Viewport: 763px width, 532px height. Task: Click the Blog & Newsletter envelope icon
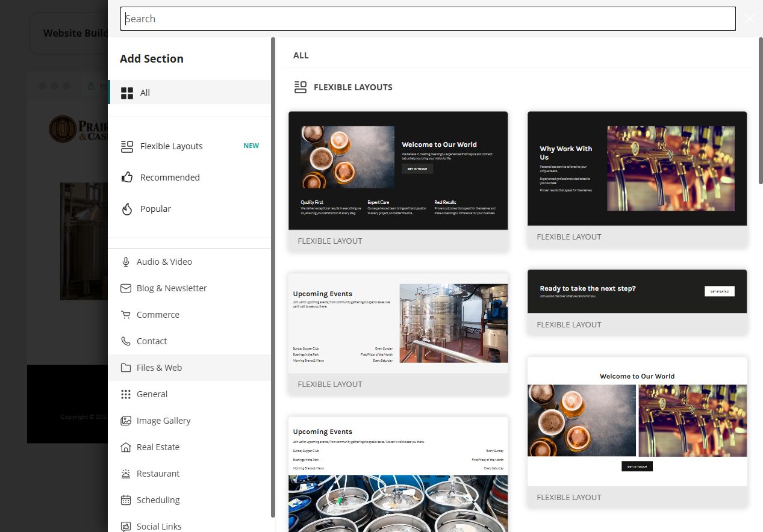click(126, 288)
